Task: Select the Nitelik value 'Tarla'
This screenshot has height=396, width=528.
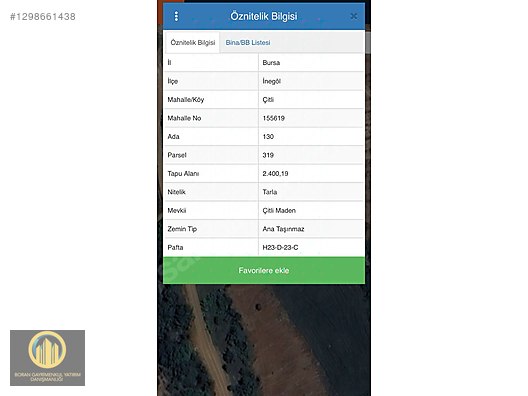Action: [x=270, y=192]
